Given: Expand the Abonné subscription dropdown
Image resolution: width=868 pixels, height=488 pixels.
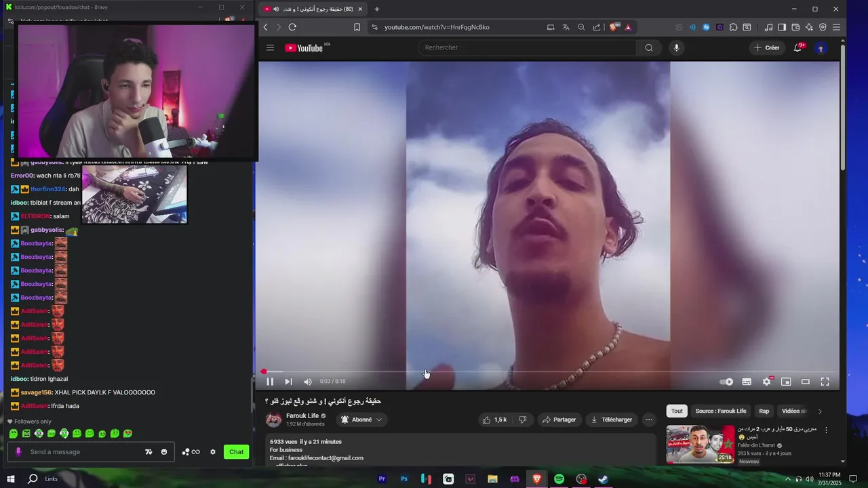Looking at the screenshot, I should tap(361, 420).
